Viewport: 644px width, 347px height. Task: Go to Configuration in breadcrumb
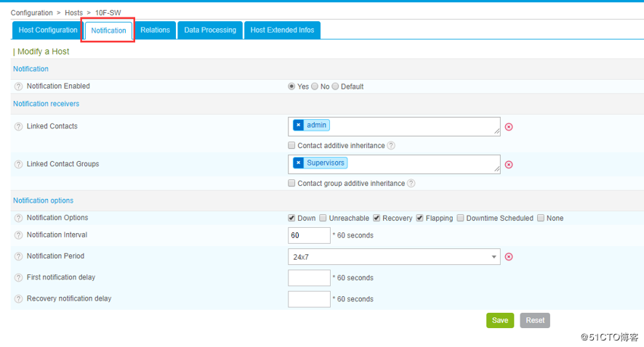pyautogui.click(x=32, y=13)
